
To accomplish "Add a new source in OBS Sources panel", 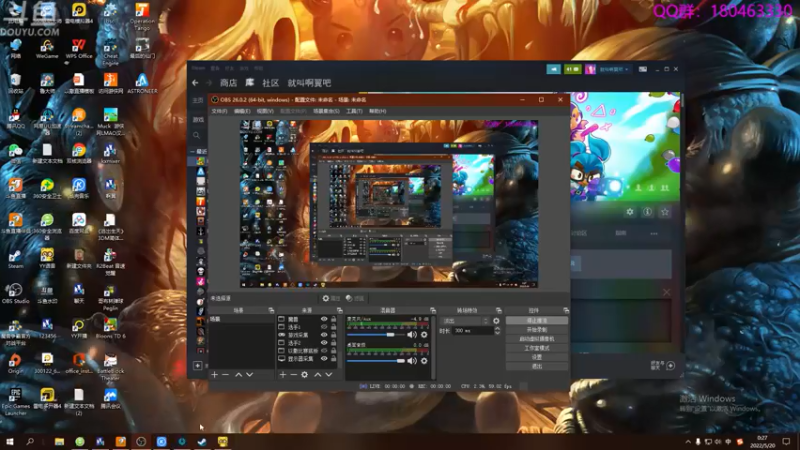I will click(x=283, y=374).
